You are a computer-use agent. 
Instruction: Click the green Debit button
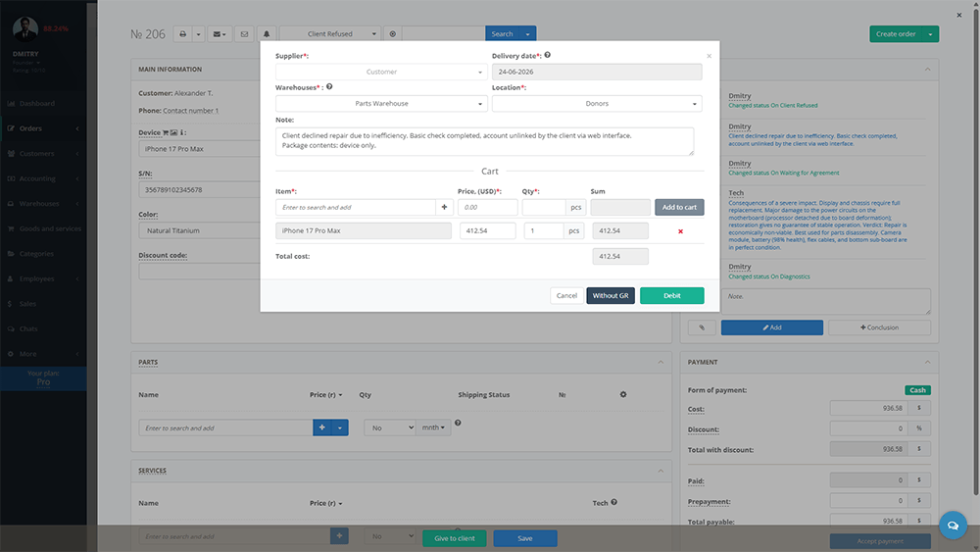point(672,296)
